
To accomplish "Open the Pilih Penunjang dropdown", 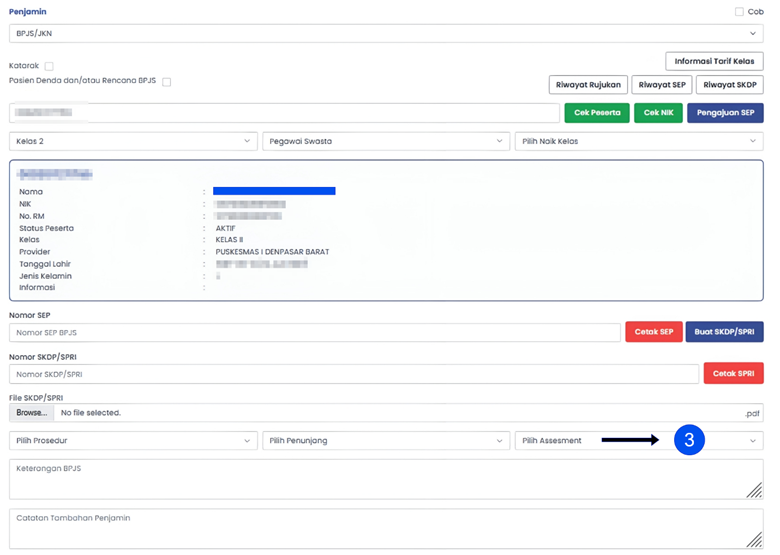I will pyautogui.click(x=385, y=441).
